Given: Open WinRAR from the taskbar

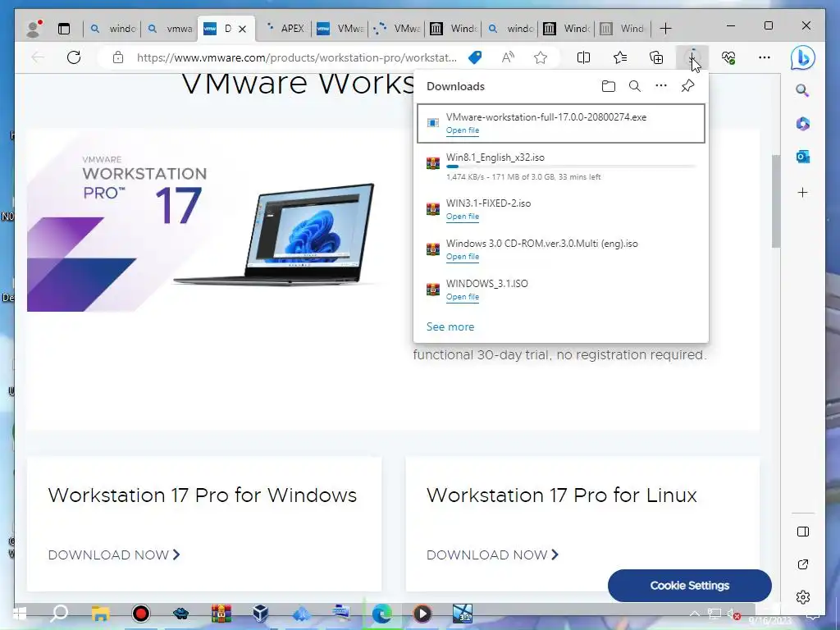Looking at the screenshot, I should 221,614.
